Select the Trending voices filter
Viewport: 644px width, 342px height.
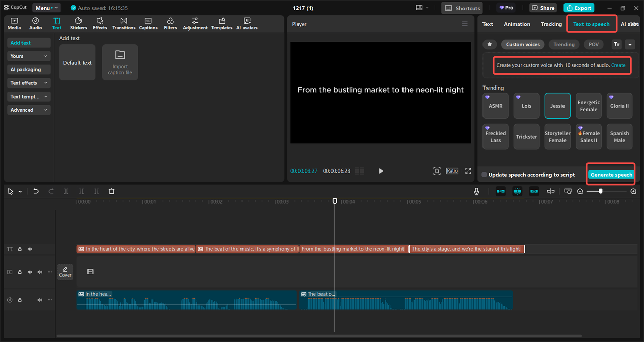point(564,44)
